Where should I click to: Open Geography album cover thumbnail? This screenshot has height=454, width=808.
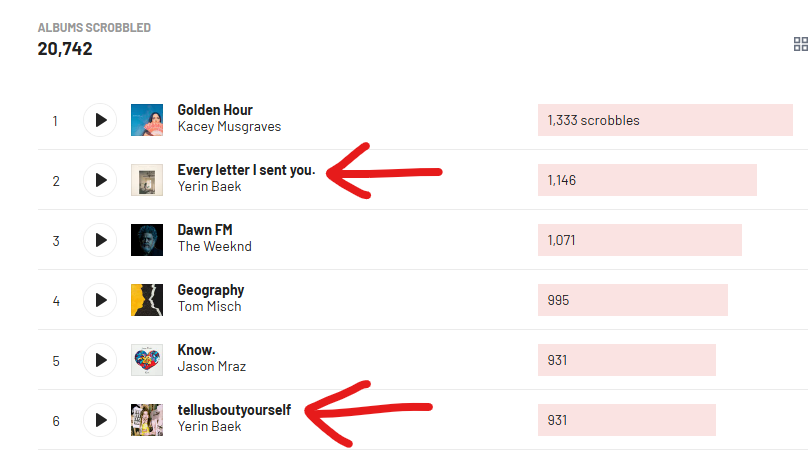147,300
